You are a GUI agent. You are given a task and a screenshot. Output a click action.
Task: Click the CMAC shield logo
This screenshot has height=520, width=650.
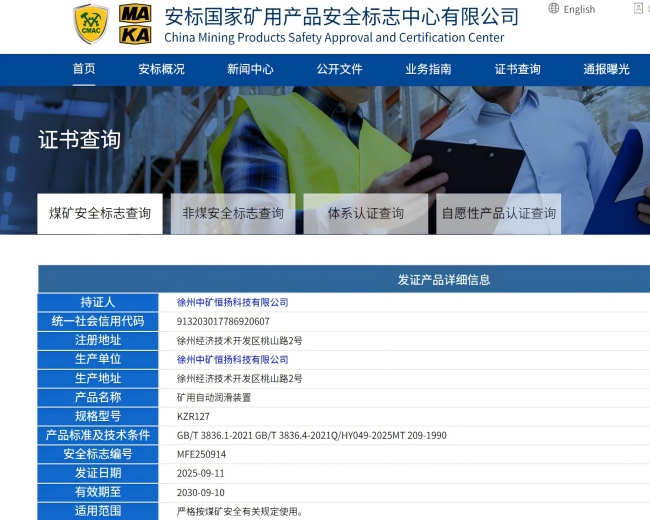[91, 24]
